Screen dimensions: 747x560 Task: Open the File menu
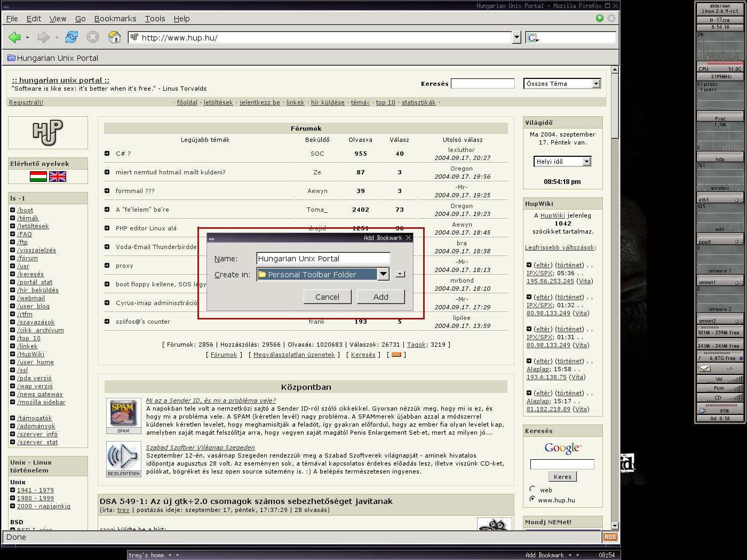[x=12, y=19]
